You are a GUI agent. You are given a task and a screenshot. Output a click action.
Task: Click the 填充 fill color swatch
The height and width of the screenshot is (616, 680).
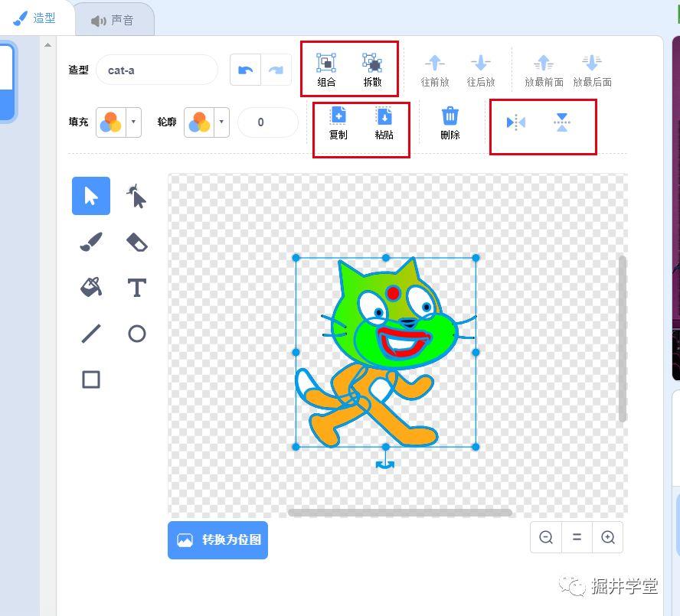coord(111,122)
